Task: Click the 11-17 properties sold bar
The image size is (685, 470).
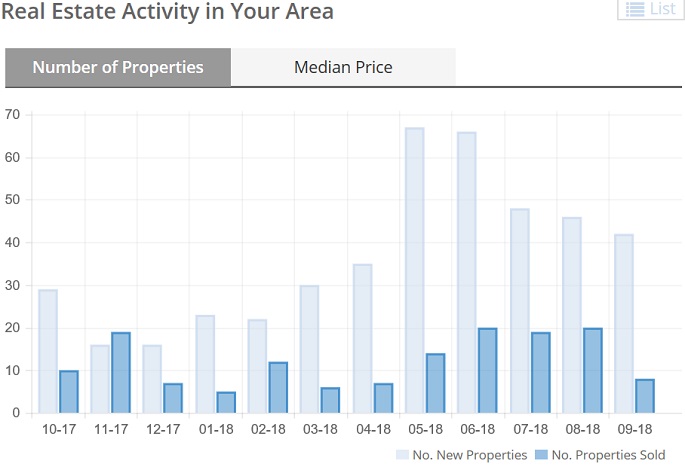Action: [x=120, y=372]
